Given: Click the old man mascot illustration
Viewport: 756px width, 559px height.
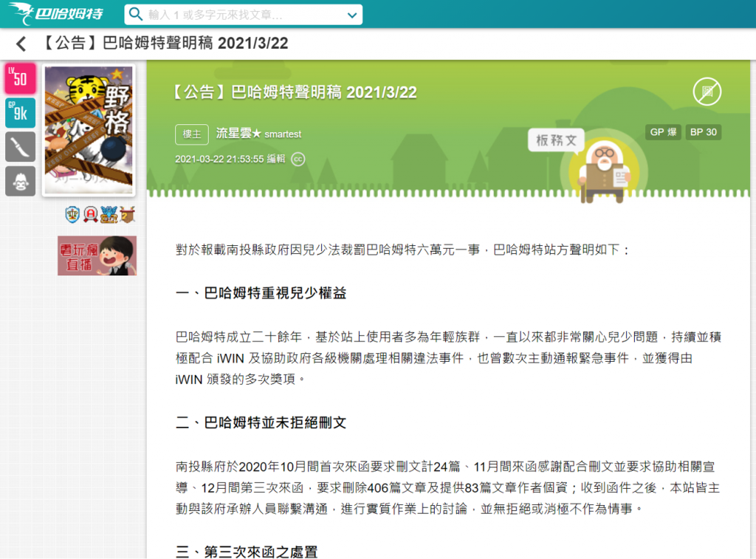Looking at the screenshot, I should 604,171.
